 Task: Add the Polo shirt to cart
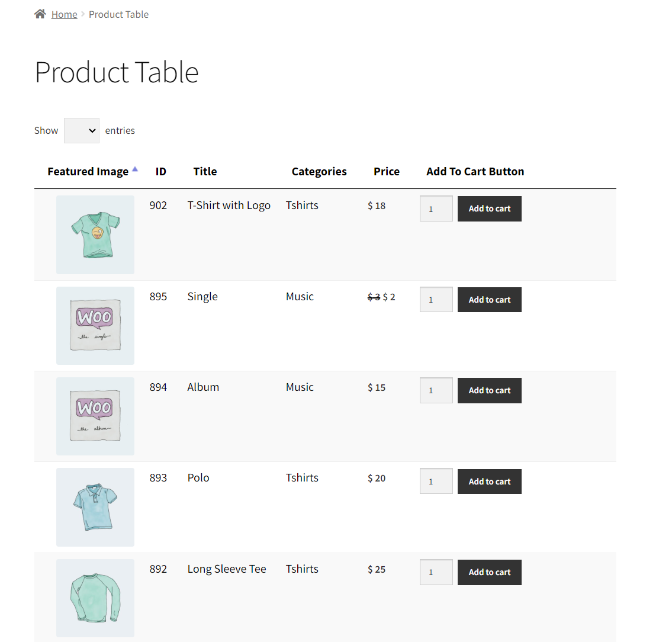[489, 481]
